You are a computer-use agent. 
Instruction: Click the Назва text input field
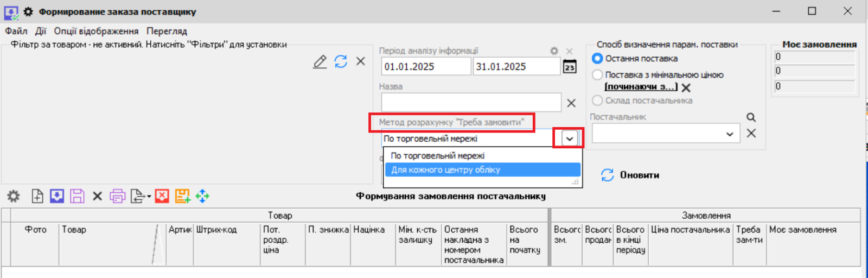(x=471, y=103)
